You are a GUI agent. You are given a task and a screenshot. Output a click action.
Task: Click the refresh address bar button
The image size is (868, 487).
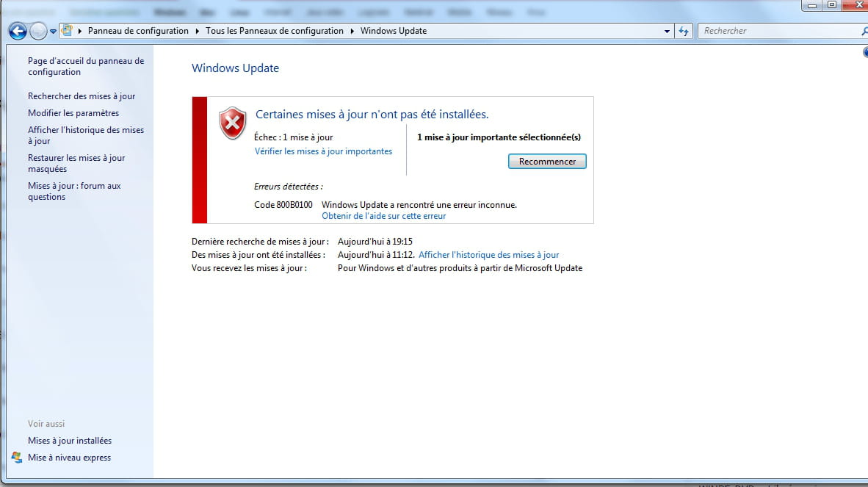684,32
